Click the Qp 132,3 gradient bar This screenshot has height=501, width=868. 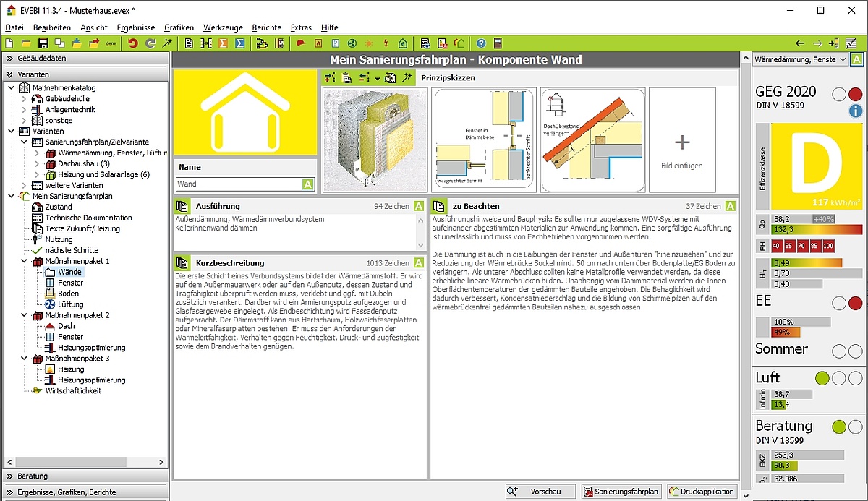(817, 229)
